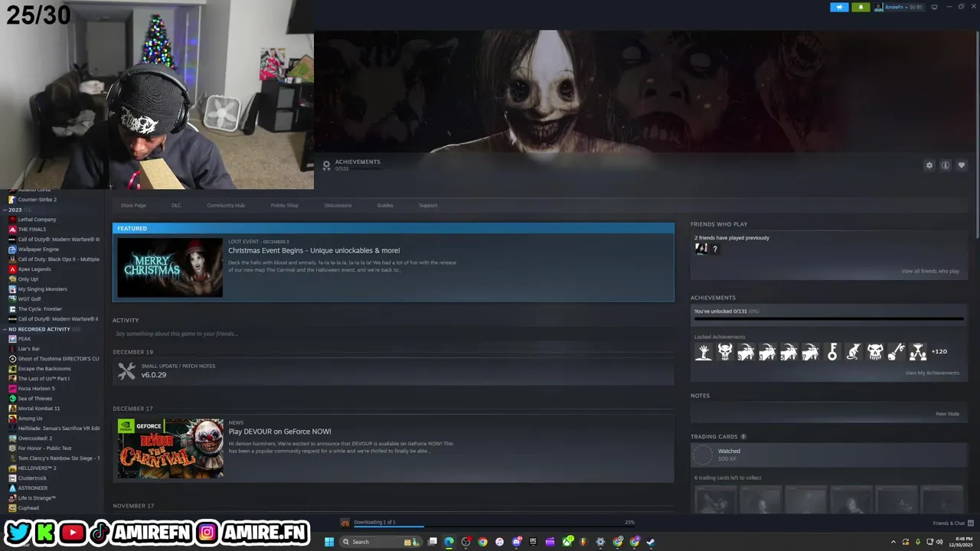The height and width of the screenshot is (551, 980).
Task: Select Escape the Backrooms in library
Action: tap(44, 369)
